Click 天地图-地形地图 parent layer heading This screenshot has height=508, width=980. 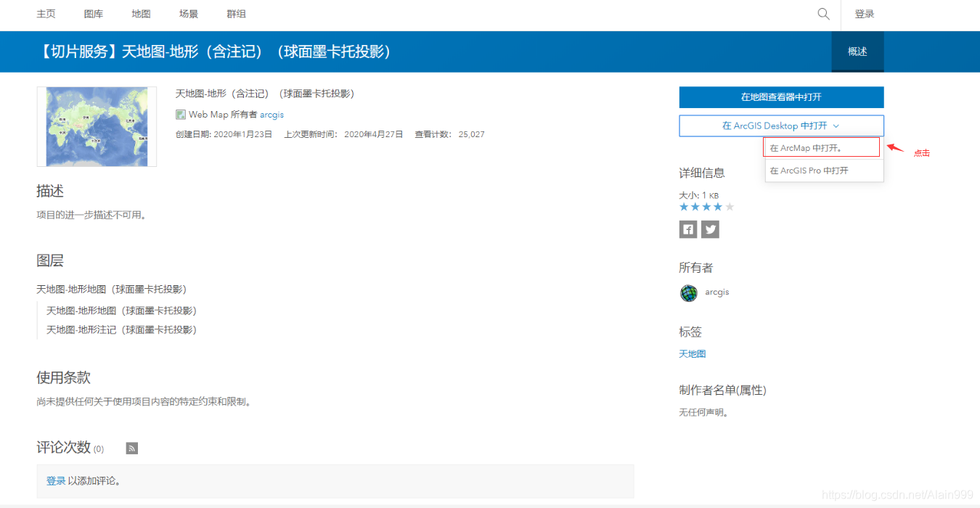click(112, 289)
